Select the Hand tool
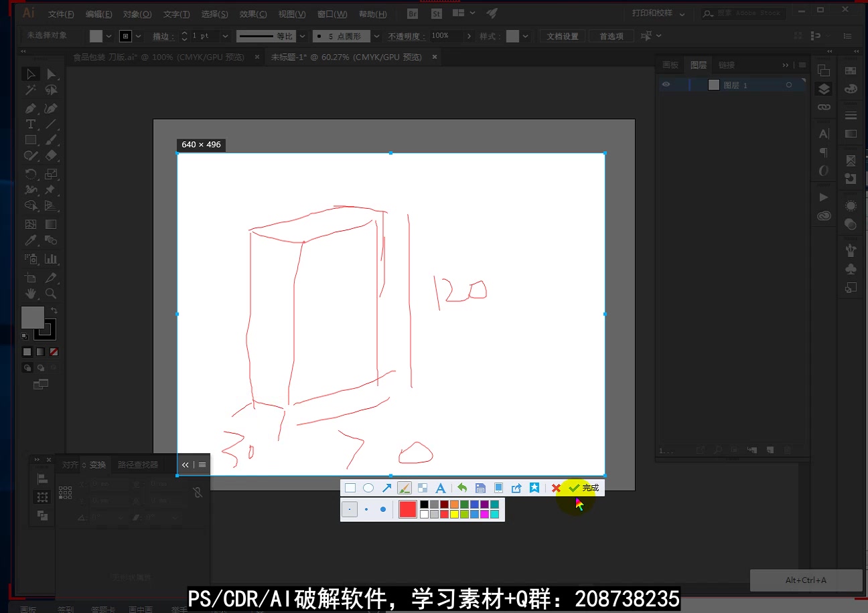The height and width of the screenshot is (613, 868). click(31, 292)
